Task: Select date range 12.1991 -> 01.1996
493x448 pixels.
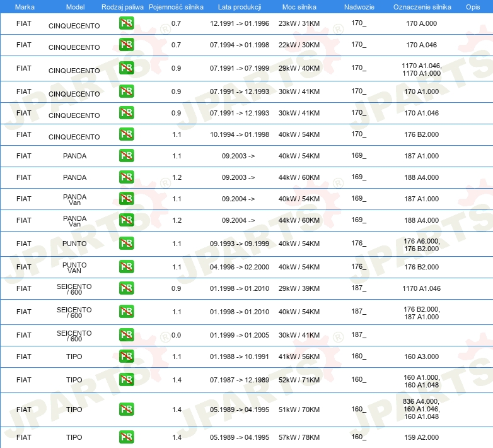Action: (x=240, y=23)
